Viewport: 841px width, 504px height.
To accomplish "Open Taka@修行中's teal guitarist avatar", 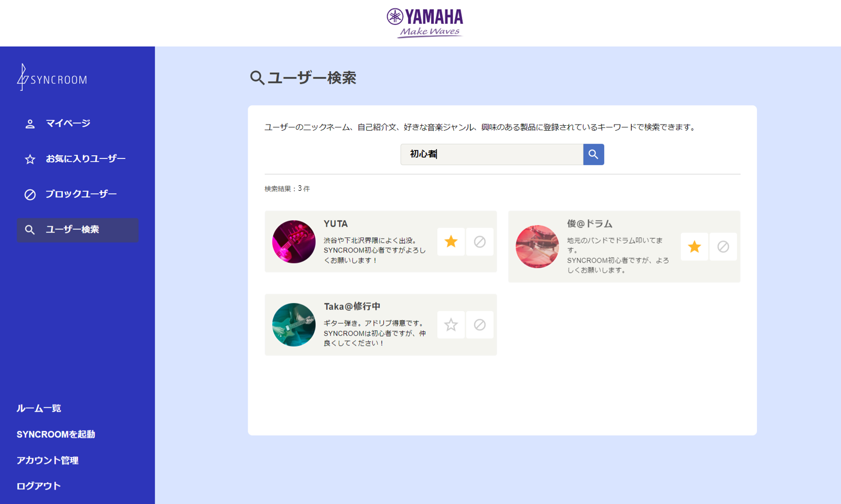I will 294,325.
